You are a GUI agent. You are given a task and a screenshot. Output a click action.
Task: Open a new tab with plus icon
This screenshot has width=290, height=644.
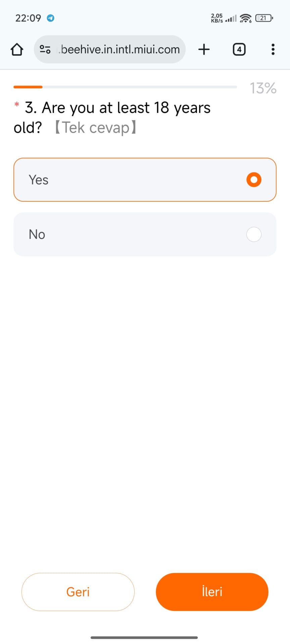point(204,49)
